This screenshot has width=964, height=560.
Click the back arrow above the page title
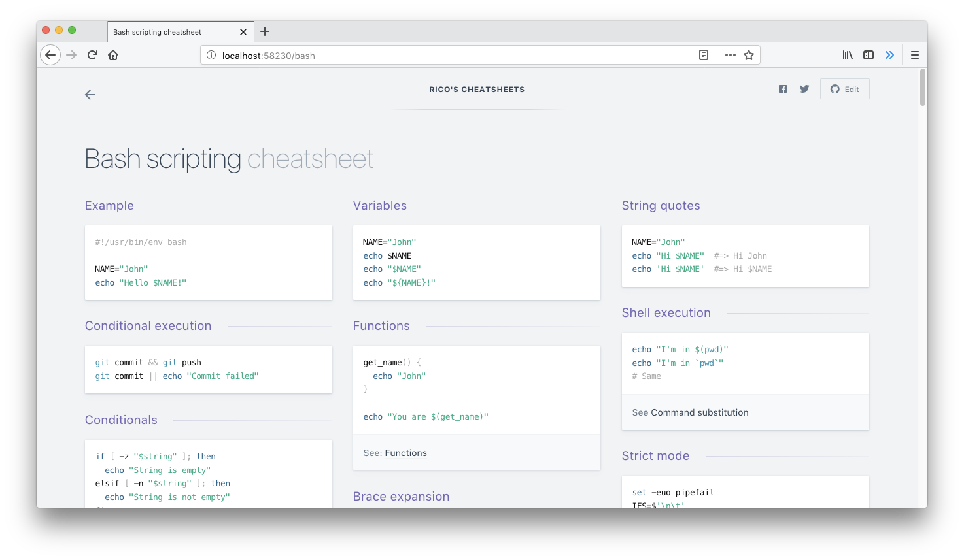pos(90,95)
